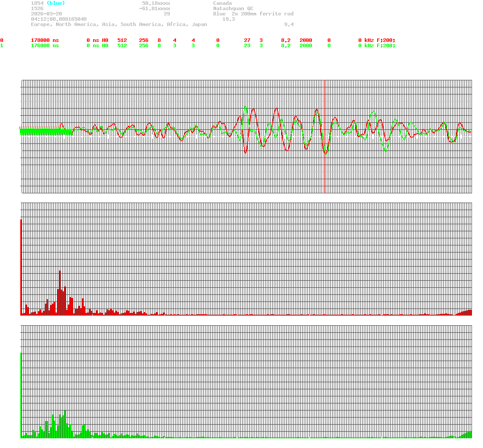
Task: Click the vertical cursor marker near 680us
Action: (324, 132)
